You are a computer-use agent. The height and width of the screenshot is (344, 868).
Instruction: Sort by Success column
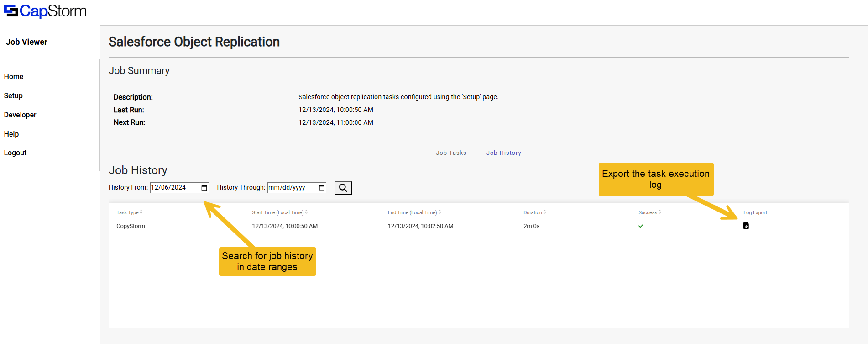[x=649, y=212]
